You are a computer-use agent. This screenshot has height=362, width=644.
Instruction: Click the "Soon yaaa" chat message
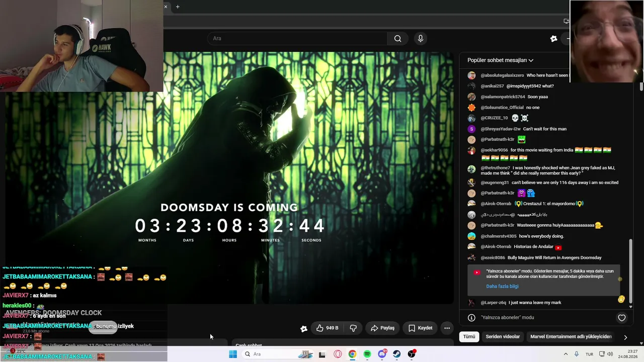coord(538,97)
